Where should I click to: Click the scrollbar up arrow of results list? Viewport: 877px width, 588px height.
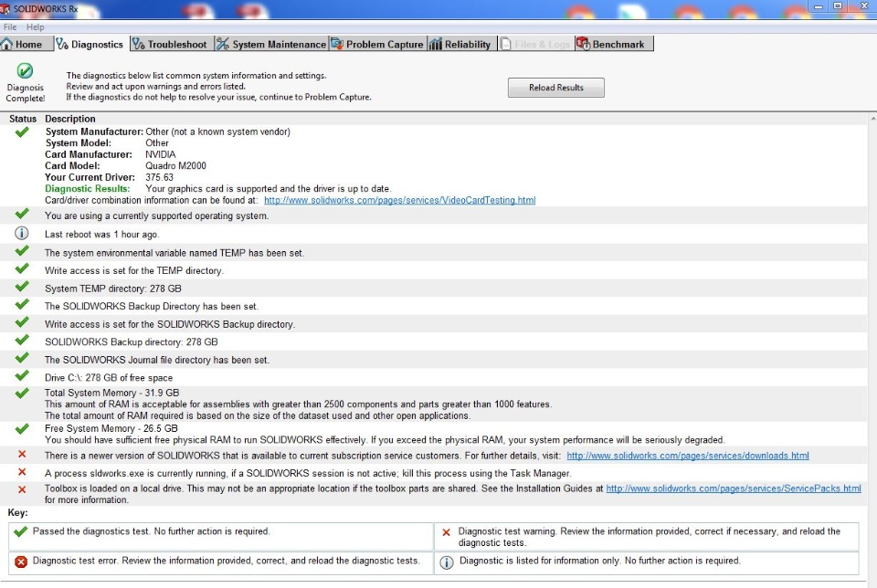click(872, 119)
